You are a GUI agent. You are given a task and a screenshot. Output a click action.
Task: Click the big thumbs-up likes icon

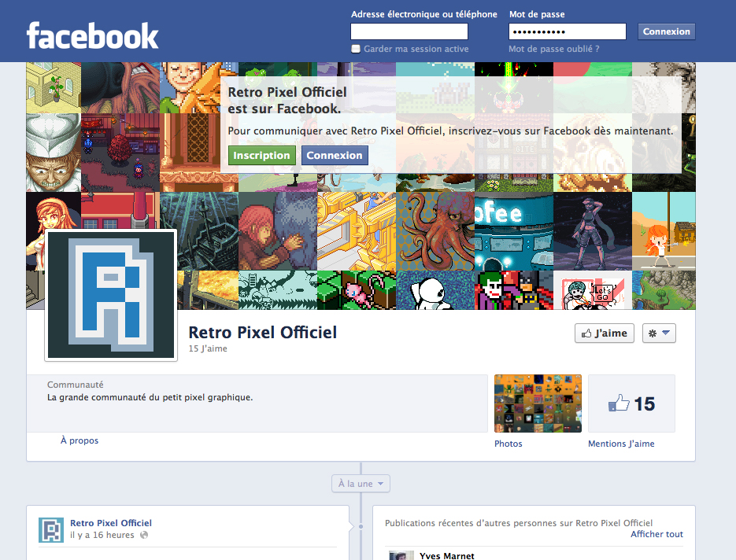pos(619,403)
